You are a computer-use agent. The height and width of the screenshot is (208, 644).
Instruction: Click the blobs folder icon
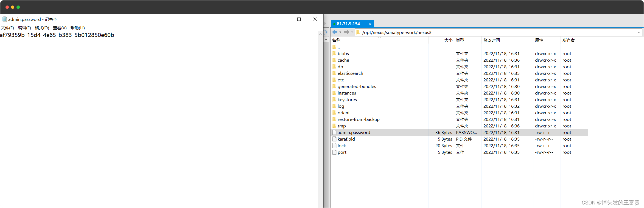(334, 53)
